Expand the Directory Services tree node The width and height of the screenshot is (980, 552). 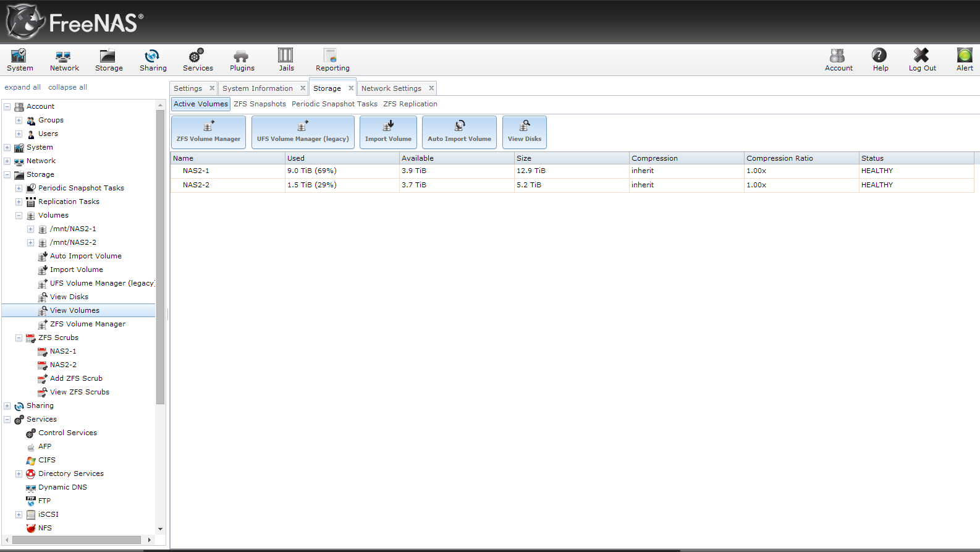(19, 473)
